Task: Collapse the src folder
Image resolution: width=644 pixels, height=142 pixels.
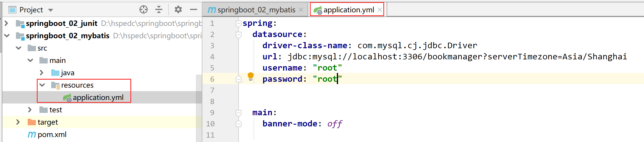Action: click(19, 48)
